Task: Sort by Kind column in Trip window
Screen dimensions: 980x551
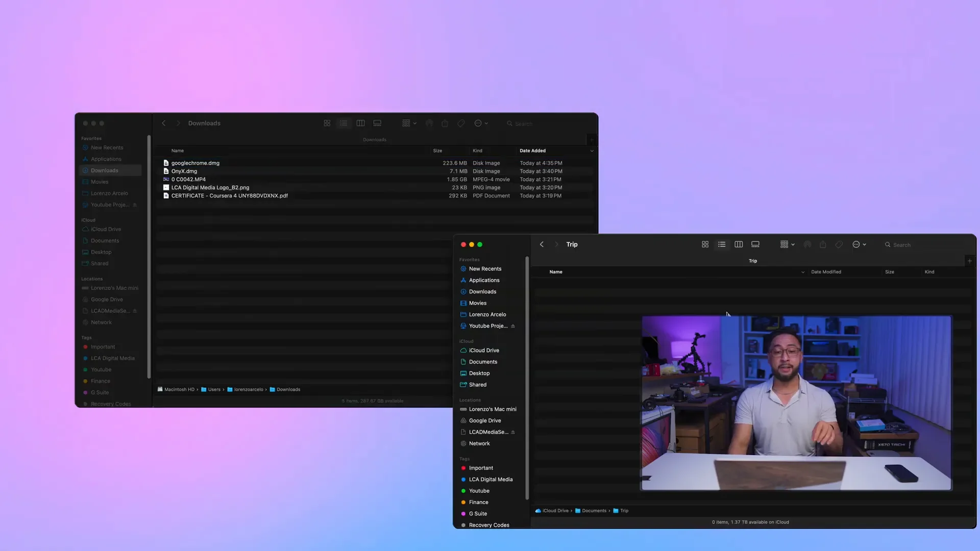Action: click(x=929, y=272)
